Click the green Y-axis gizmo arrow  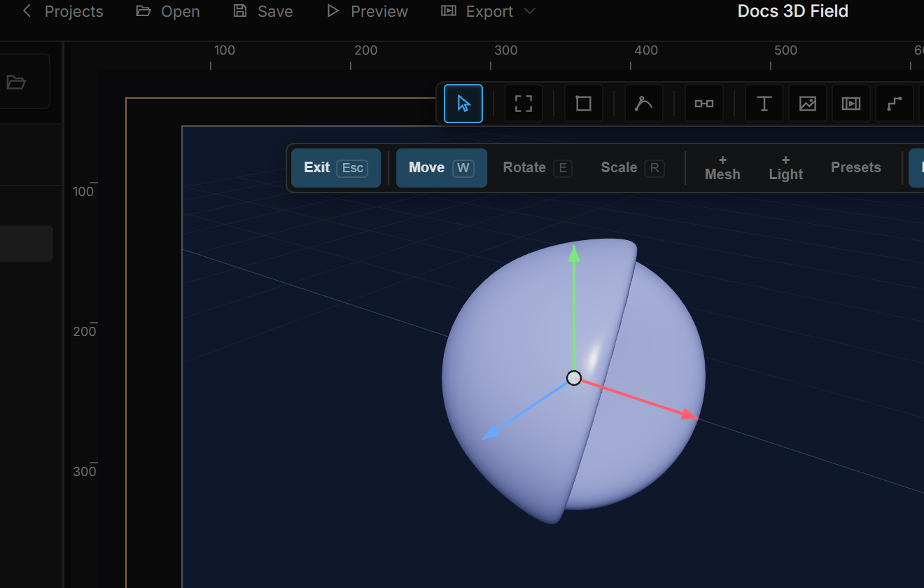click(574, 253)
